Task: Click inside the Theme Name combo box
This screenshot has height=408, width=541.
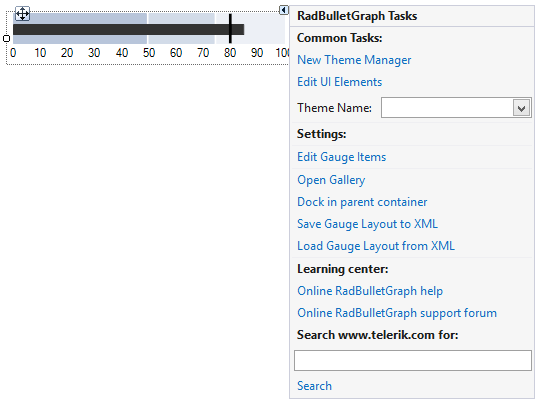Action: coord(456,108)
